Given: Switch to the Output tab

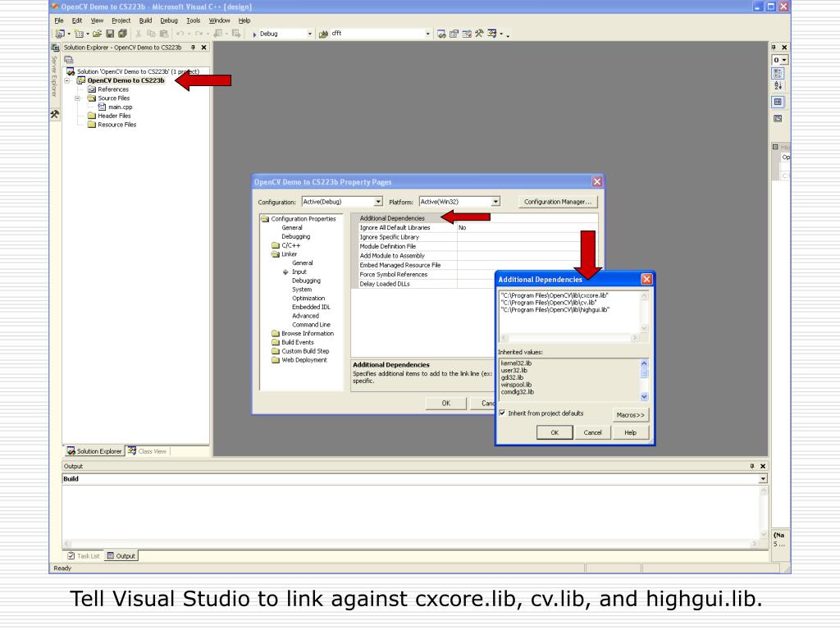Looking at the screenshot, I should coord(121,555).
